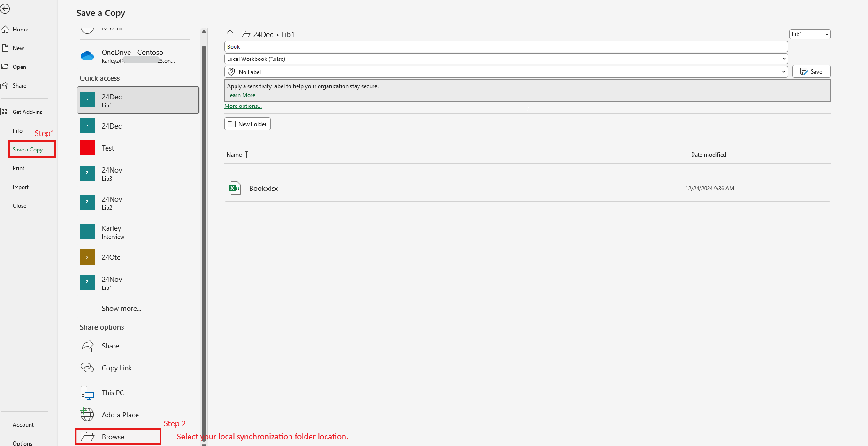This screenshot has width=868, height=446.
Task: Click the Lib1 breadcrumb segment
Action: pyautogui.click(x=288, y=35)
